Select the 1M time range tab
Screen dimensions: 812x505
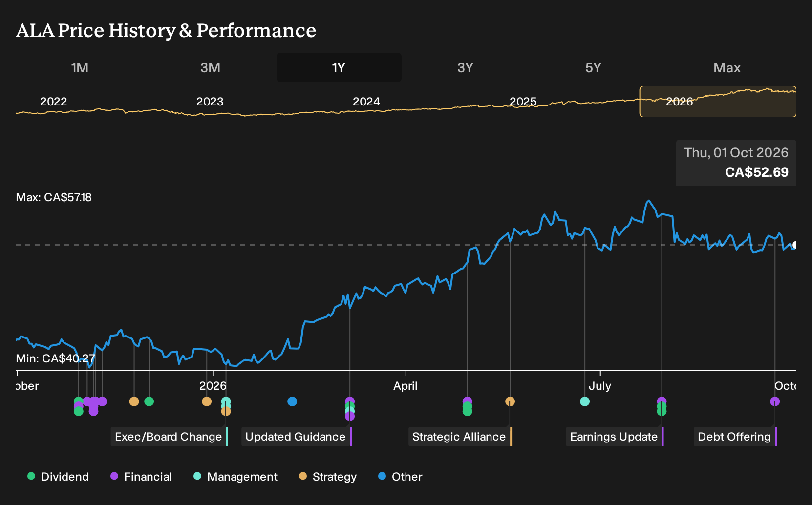tap(80, 67)
